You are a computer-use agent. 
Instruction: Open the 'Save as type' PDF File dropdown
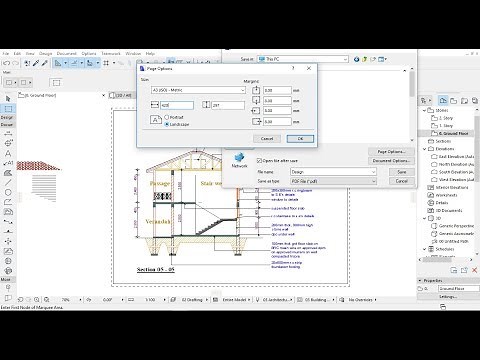point(333,181)
